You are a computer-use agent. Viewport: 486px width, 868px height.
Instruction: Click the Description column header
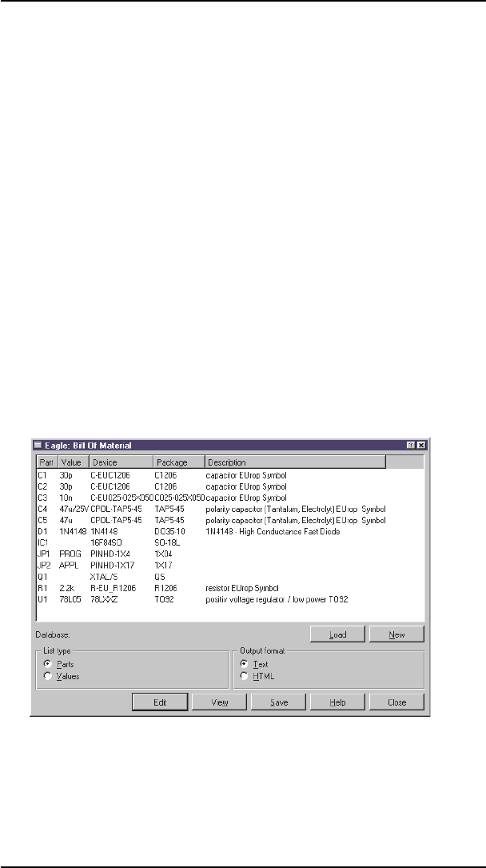[295, 462]
